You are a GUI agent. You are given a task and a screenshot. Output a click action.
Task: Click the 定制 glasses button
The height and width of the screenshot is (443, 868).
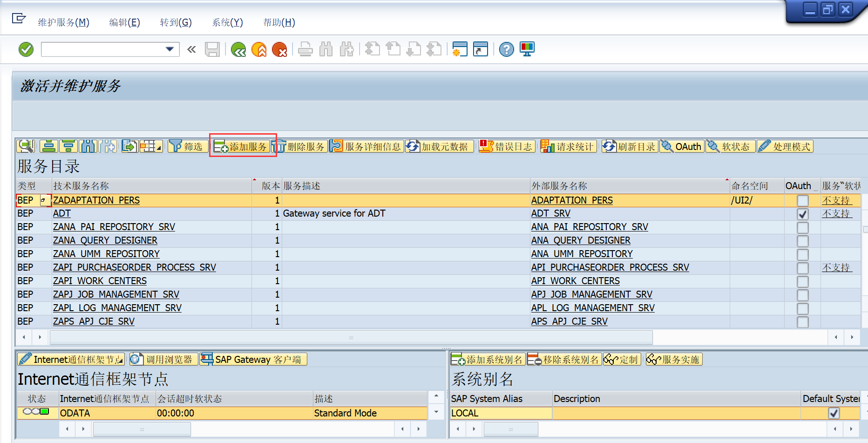pos(622,359)
